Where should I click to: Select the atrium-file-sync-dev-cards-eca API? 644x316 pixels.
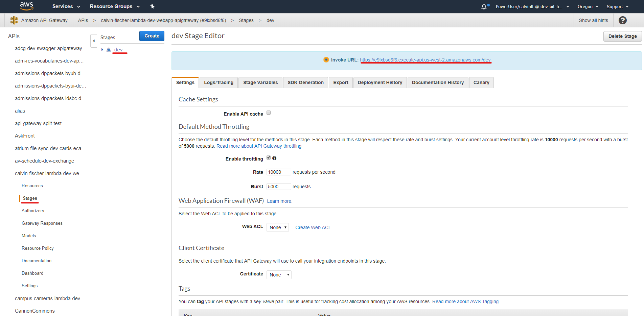tap(50, 148)
